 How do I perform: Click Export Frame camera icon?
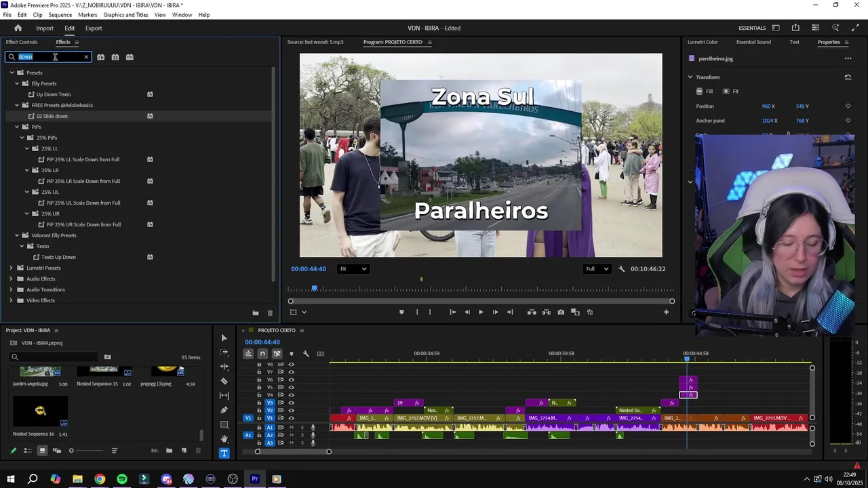pos(561,312)
